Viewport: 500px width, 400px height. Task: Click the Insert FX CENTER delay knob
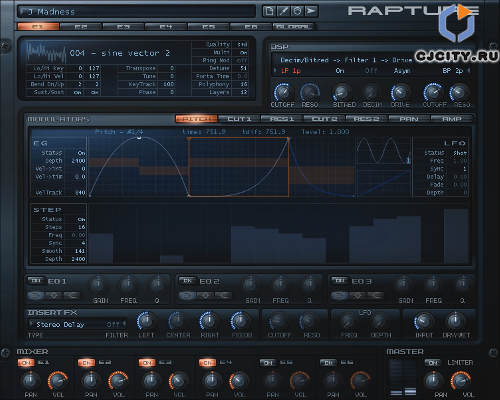177,321
